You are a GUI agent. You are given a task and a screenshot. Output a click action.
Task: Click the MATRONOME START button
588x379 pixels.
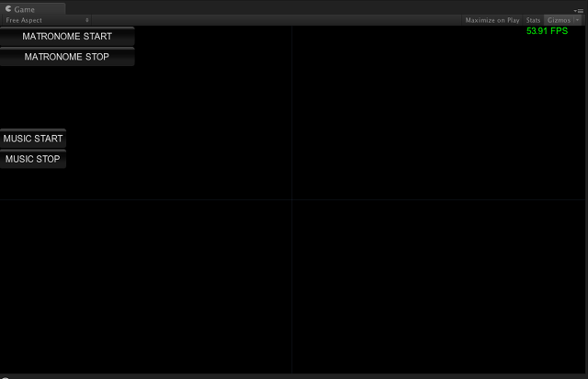67,37
